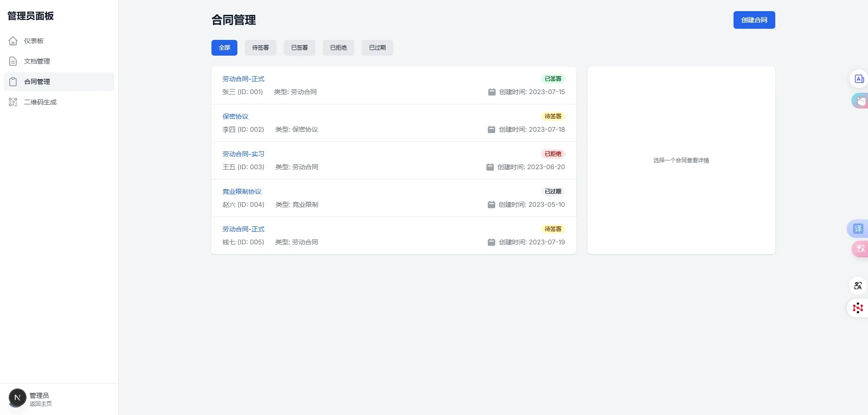868x415 pixels.
Task: Click the floating blue-pink mascot extension icon
Action: click(x=860, y=101)
